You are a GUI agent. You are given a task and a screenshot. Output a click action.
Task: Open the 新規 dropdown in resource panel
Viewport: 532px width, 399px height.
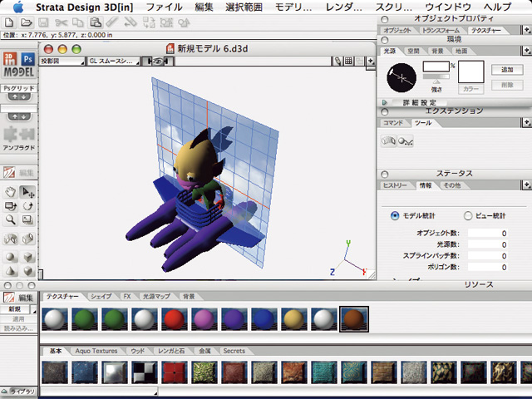[x=18, y=309]
